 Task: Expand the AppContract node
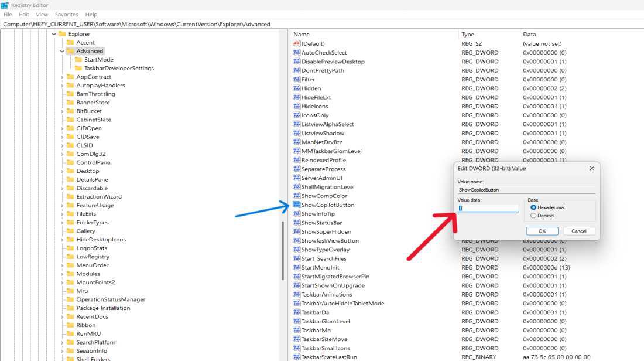pos(62,77)
